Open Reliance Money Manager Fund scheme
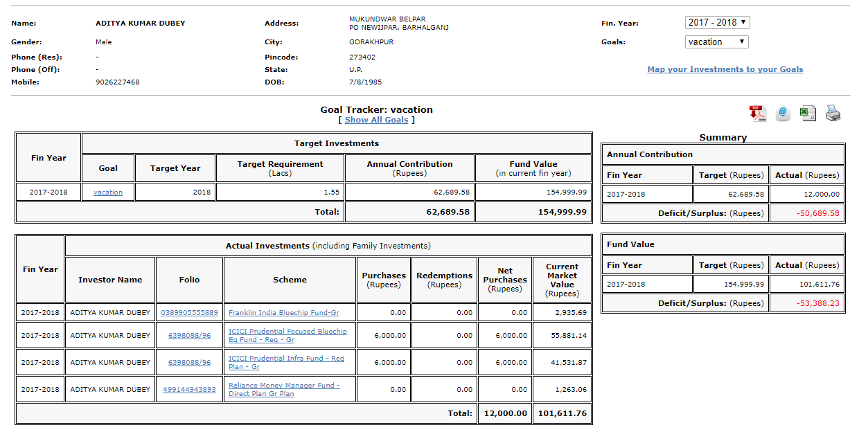This screenshot has width=868, height=432. click(284, 390)
